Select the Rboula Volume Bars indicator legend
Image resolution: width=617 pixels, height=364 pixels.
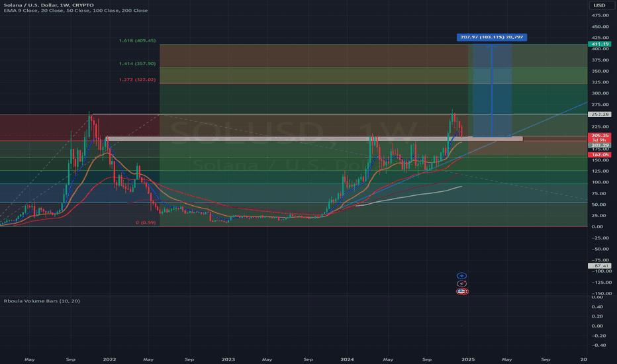pos(42,301)
